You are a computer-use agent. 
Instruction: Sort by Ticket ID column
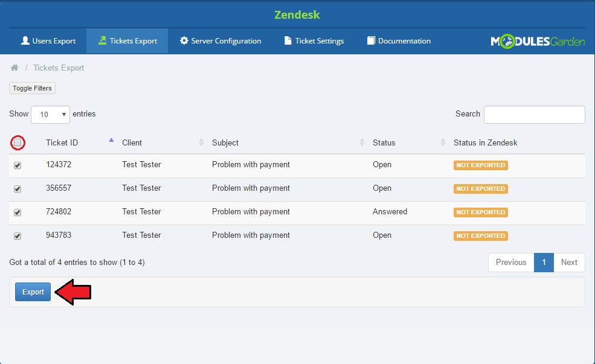point(62,142)
